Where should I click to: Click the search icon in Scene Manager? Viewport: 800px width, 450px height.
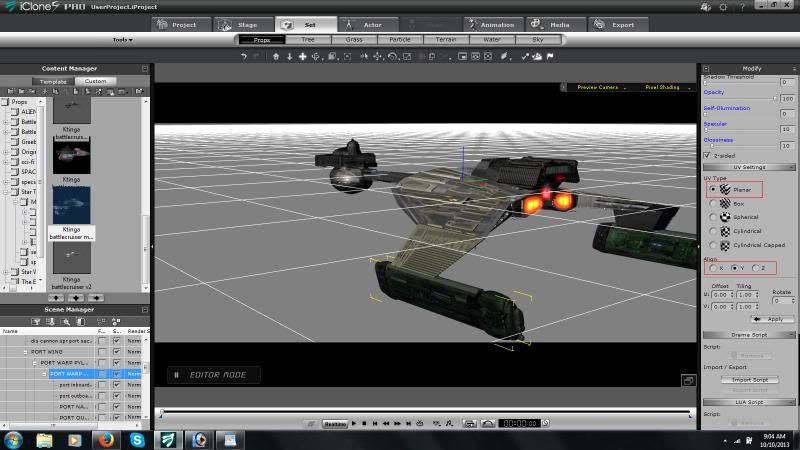66,321
